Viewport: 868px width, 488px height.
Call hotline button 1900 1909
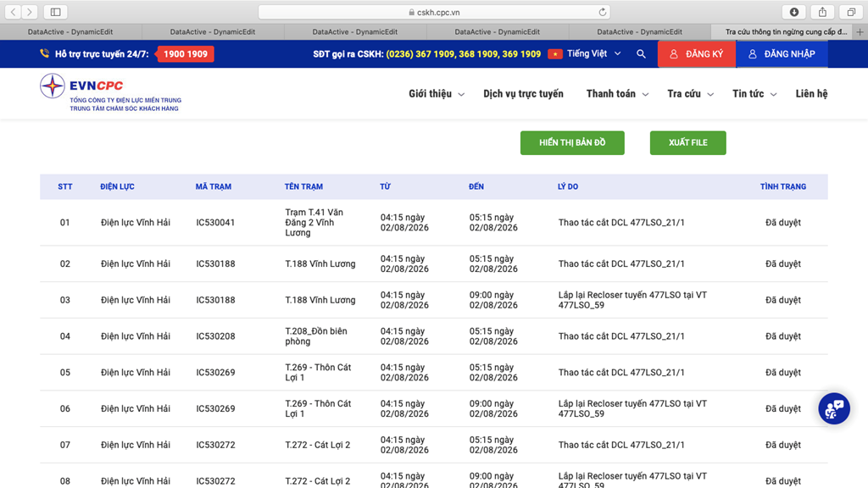click(x=186, y=53)
